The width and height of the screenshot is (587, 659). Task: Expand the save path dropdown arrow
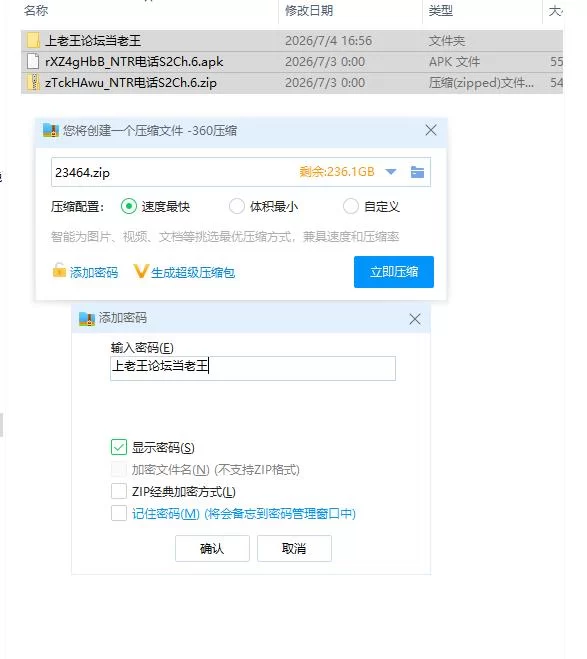[x=391, y=172]
